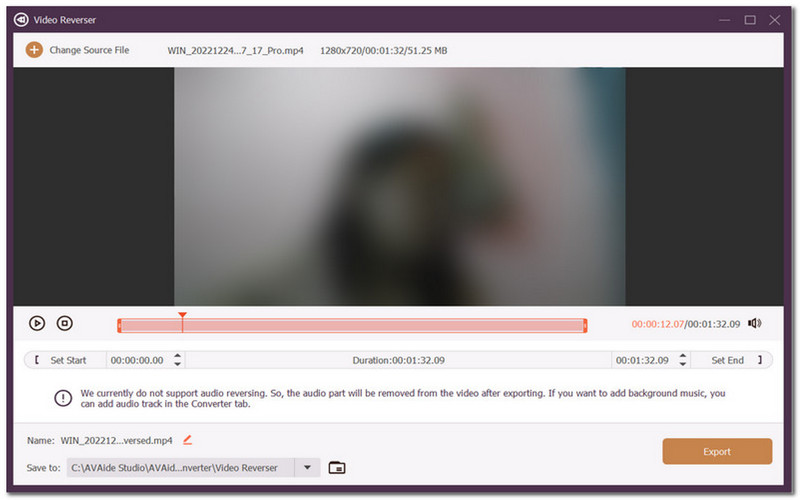This screenshot has width=800, height=500.
Task: Adjust the end time stepper arrows
Action: [x=682, y=360]
